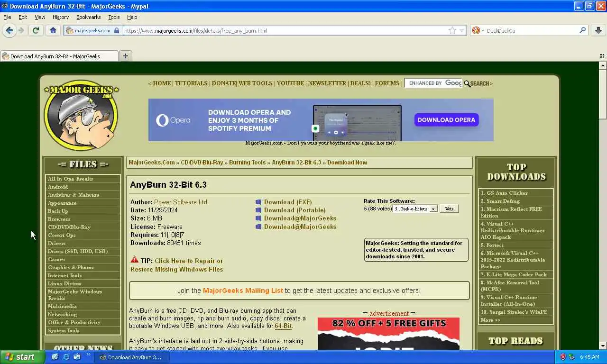Click the Power Software Ltd. author link

tap(181, 202)
